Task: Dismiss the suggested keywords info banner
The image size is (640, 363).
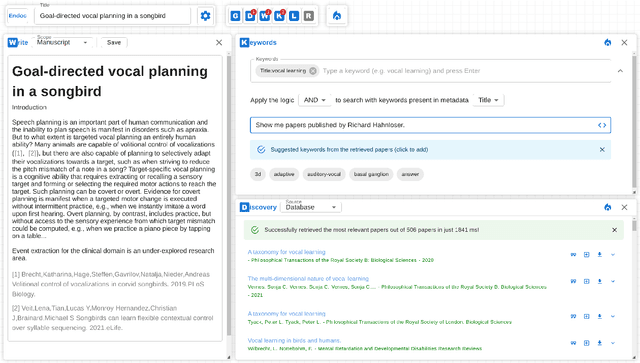Action: (x=602, y=149)
